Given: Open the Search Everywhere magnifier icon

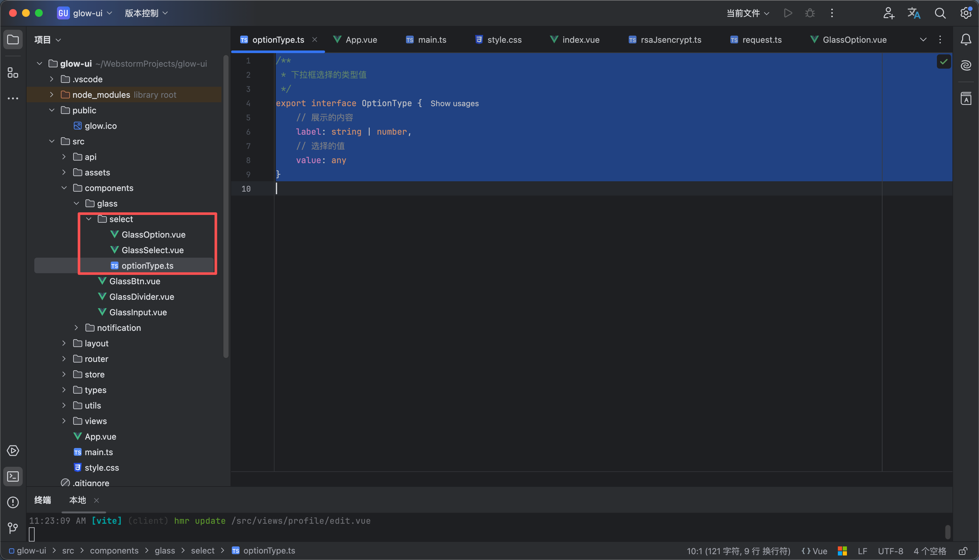Looking at the screenshot, I should click(940, 13).
